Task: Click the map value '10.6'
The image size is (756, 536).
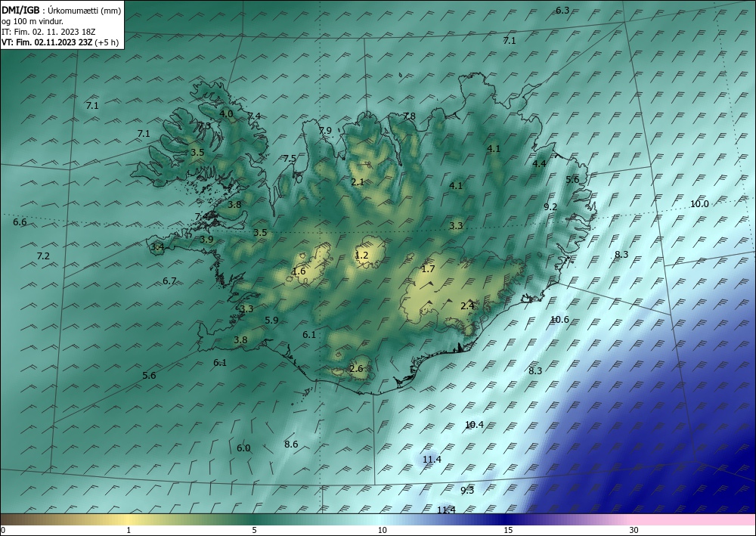Action: coord(559,319)
